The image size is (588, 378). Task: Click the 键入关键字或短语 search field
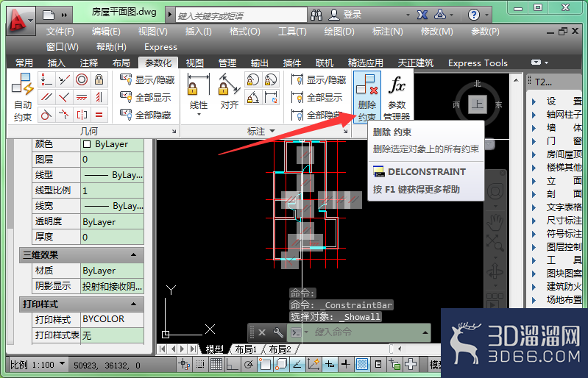[241, 15]
